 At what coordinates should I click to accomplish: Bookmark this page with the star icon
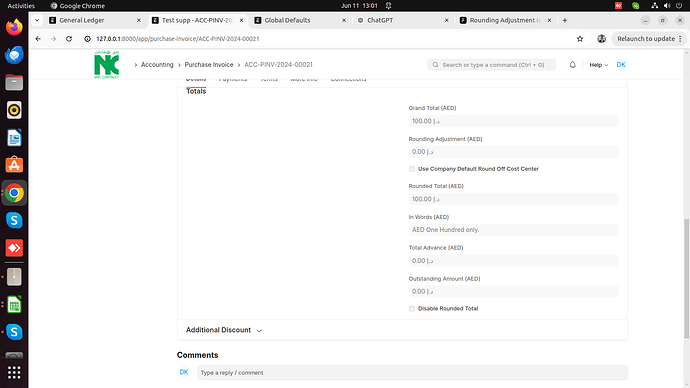(580, 39)
